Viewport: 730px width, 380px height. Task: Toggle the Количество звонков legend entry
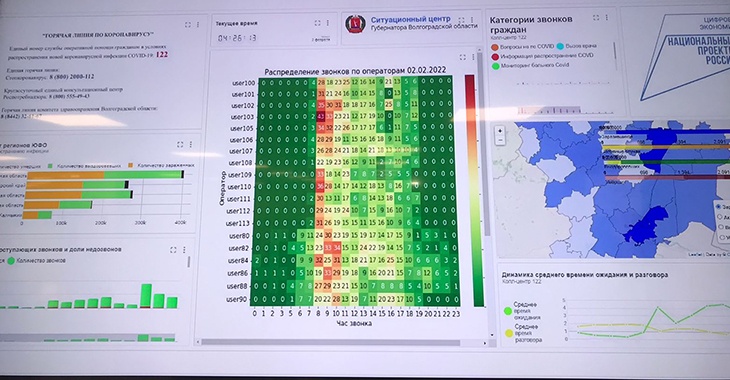point(36,261)
